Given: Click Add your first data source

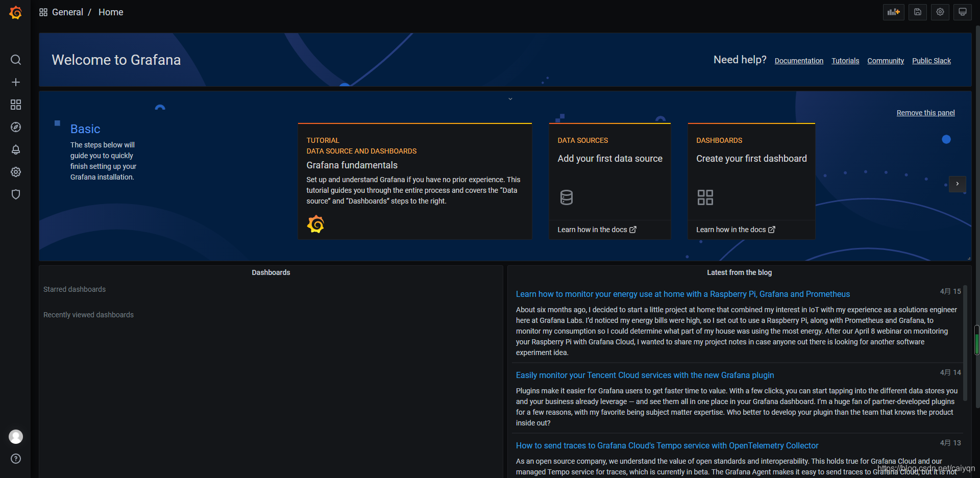Looking at the screenshot, I should click(x=610, y=159).
